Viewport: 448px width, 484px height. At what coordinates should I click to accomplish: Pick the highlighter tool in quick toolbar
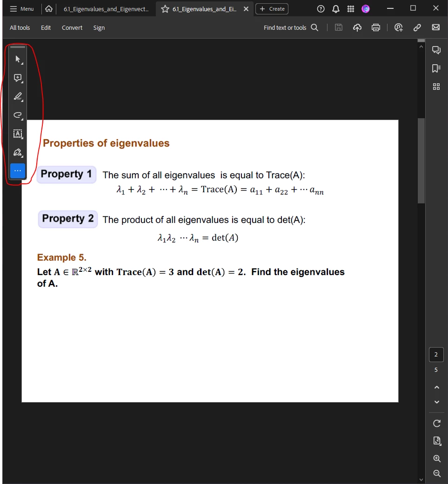point(18,97)
